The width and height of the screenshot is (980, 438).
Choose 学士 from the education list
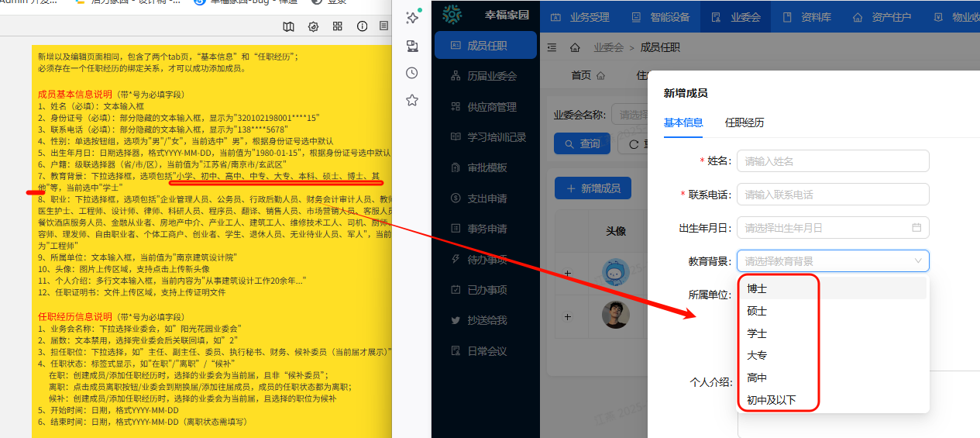point(833,333)
